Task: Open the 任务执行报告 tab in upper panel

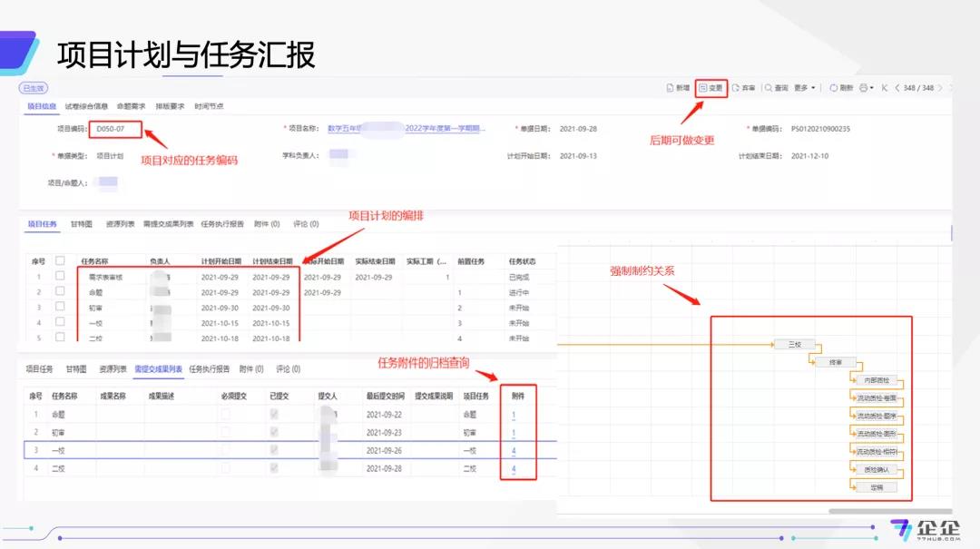Action: point(222,223)
